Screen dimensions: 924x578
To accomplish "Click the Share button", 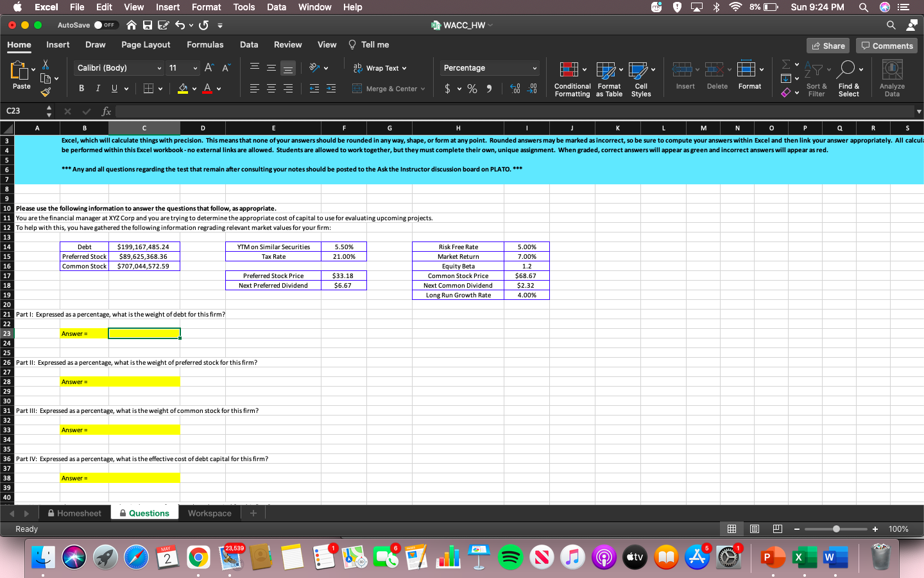I will click(x=827, y=45).
